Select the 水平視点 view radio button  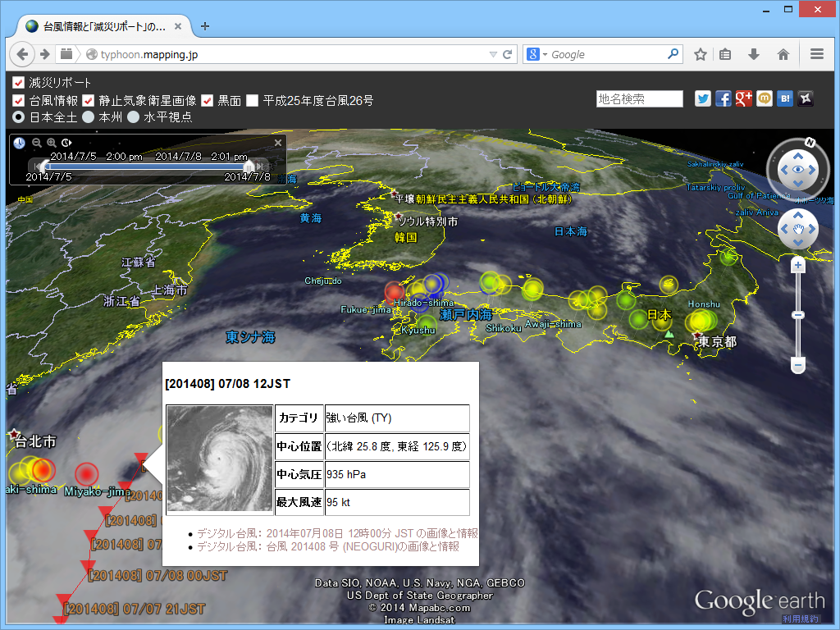point(134,116)
